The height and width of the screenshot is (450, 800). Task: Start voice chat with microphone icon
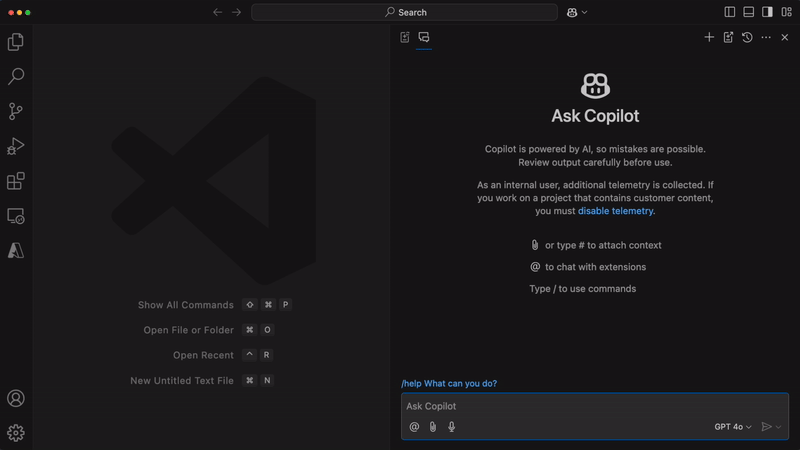pos(452,427)
